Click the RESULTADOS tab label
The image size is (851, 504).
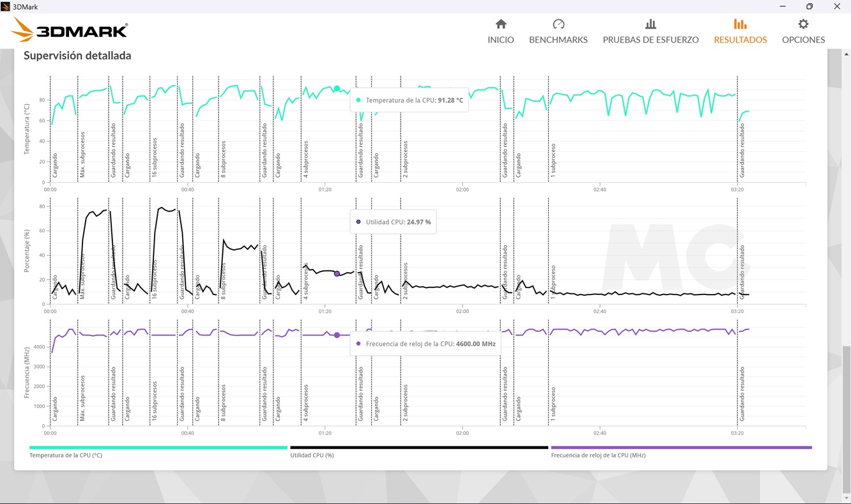click(x=740, y=40)
